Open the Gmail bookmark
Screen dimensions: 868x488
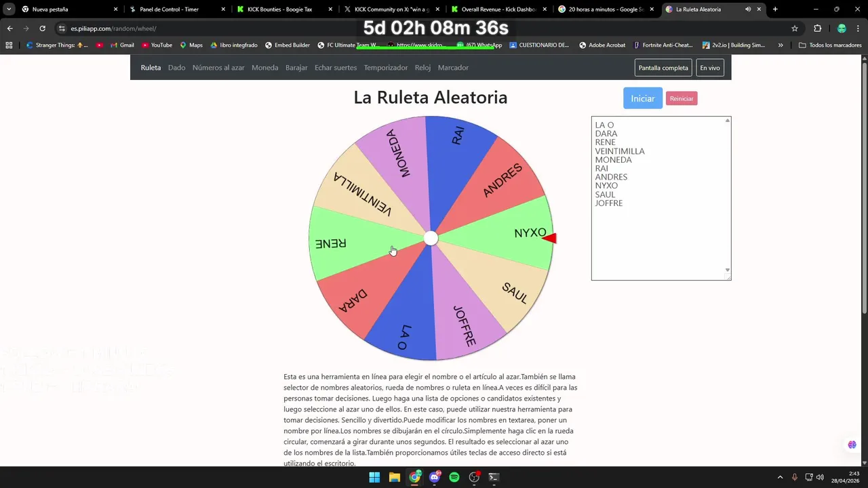pos(122,45)
